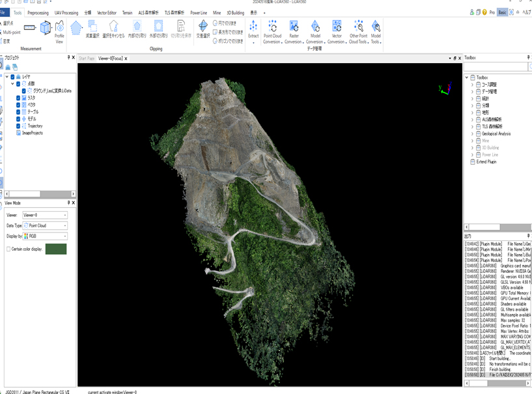532x394 pixels.
Task: Open the Terrain ribbon tab
Action: click(x=127, y=12)
